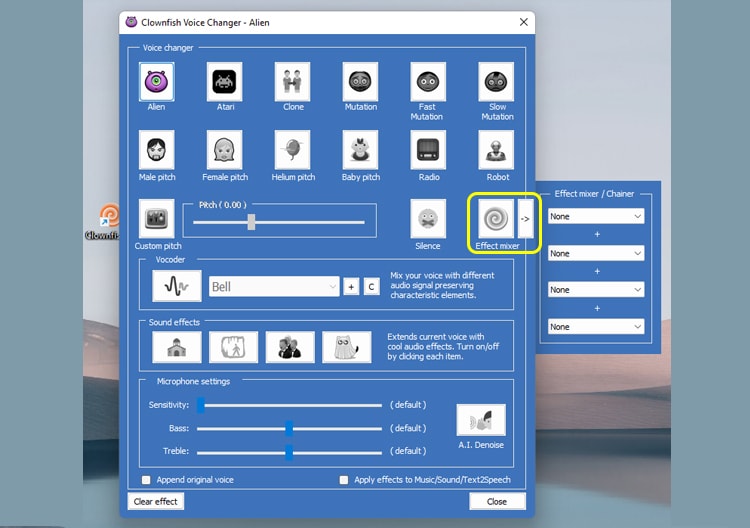Select the Alien voice effect
The image size is (750, 528).
pos(156,82)
